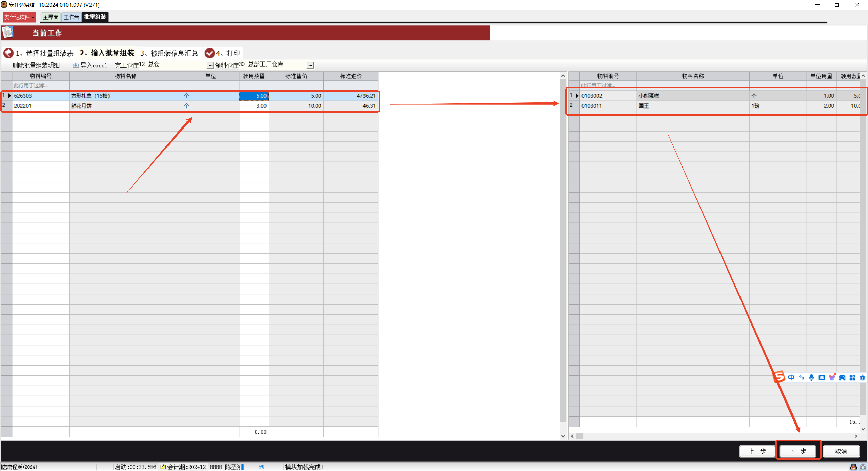Toggle Chinese/English input mode
This screenshot has height=471, width=868.
click(x=791, y=377)
